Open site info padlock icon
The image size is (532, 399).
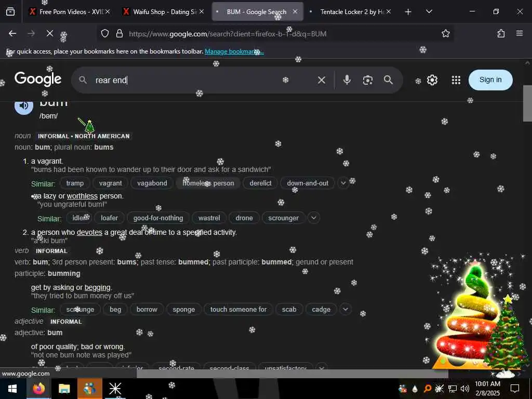pos(119,33)
